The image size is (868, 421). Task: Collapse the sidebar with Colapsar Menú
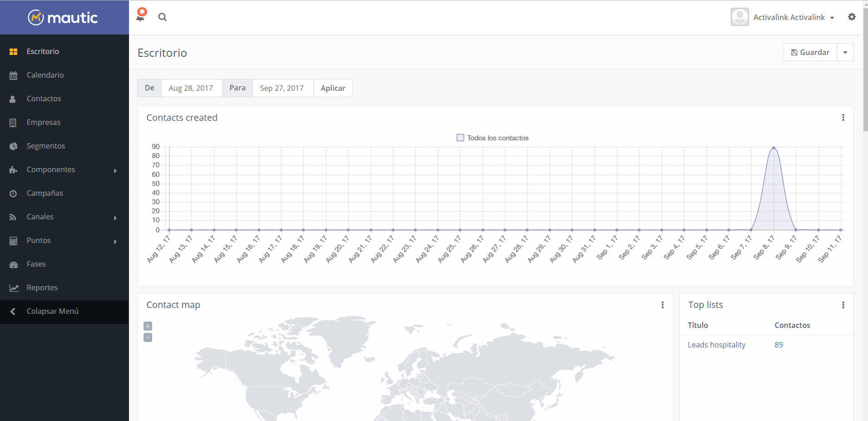tap(52, 311)
